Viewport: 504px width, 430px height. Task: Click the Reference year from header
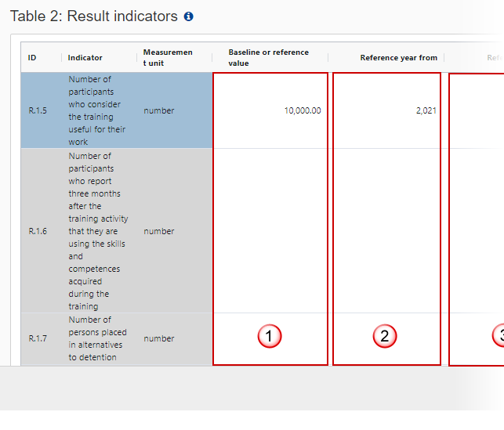click(398, 58)
